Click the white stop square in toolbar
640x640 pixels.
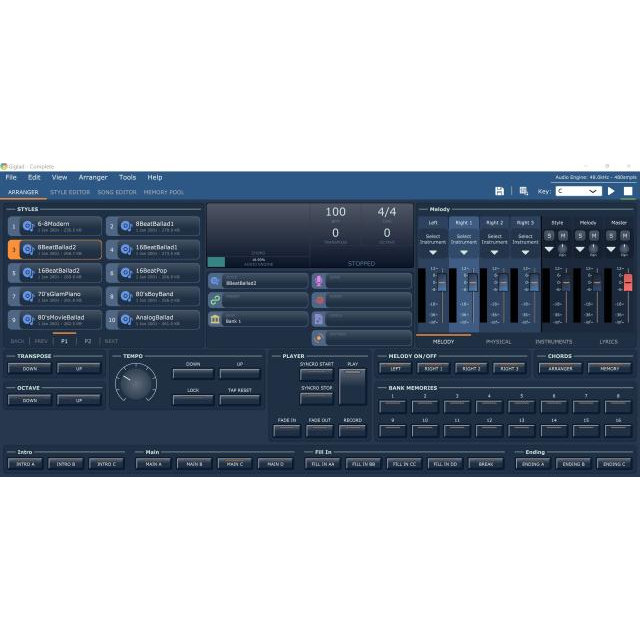628,191
